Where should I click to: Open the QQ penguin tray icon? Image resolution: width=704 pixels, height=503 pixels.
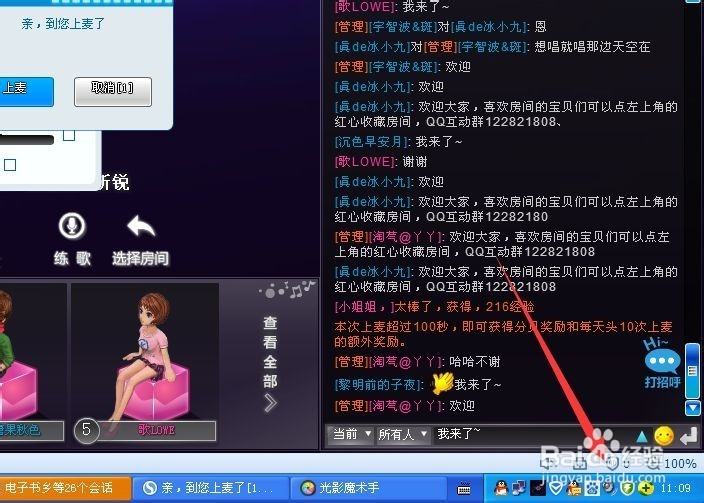(x=501, y=488)
